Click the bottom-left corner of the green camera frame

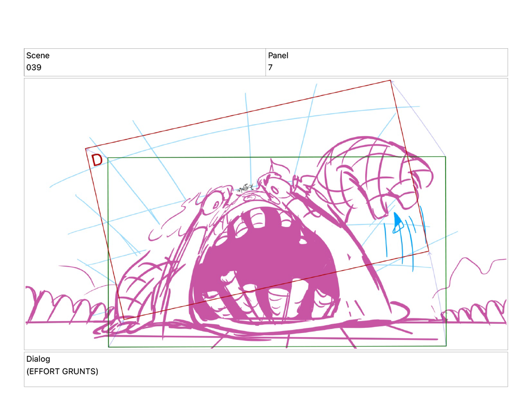109,347
